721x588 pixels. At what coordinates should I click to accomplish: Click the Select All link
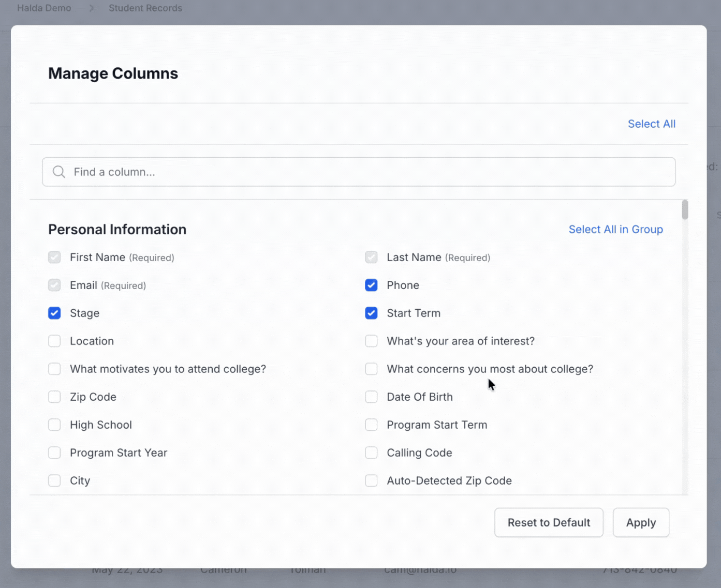click(651, 124)
